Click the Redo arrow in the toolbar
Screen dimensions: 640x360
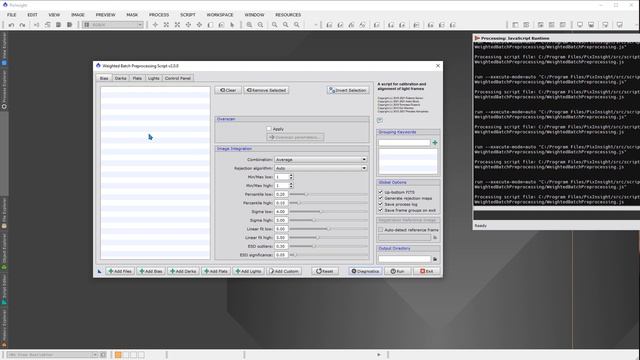point(22,25)
